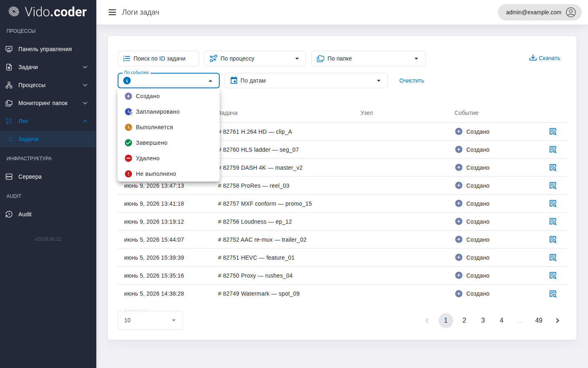588x368 pixels.
Task: Click the Процессы icon in sidebar
Action: (9, 85)
